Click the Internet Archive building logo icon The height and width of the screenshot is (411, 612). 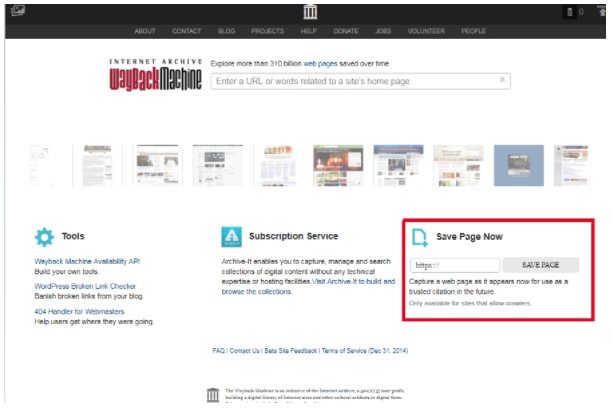(310, 12)
